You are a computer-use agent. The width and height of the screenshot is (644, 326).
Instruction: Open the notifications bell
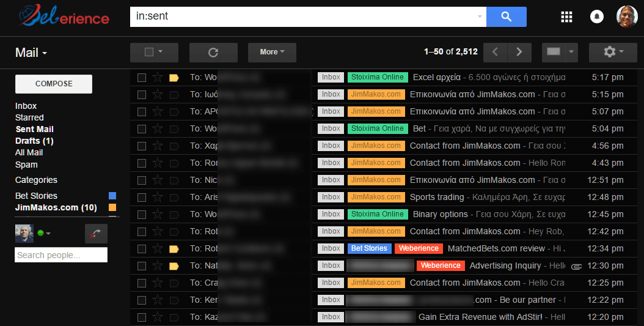coord(596,17)
